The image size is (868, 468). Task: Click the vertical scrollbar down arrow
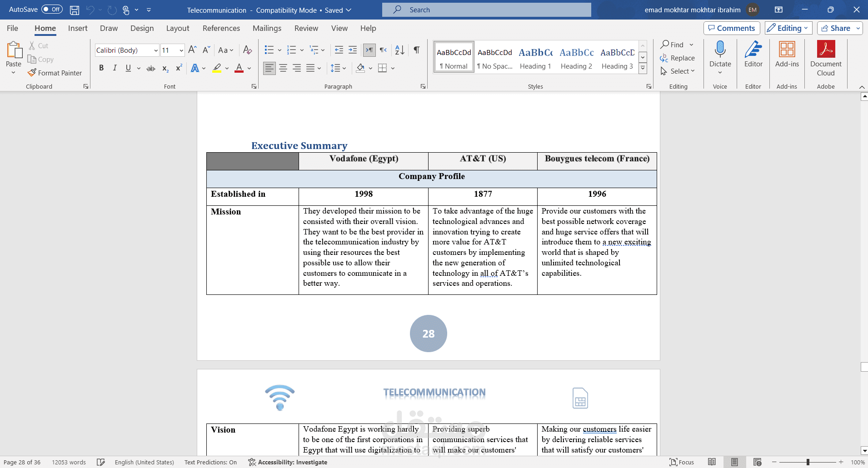coord(864,451)
